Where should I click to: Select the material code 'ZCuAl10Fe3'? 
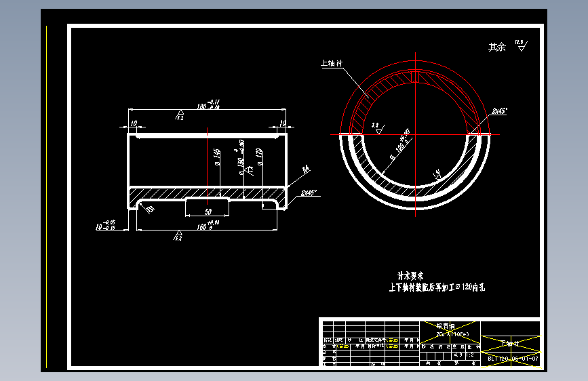point(452,334)
